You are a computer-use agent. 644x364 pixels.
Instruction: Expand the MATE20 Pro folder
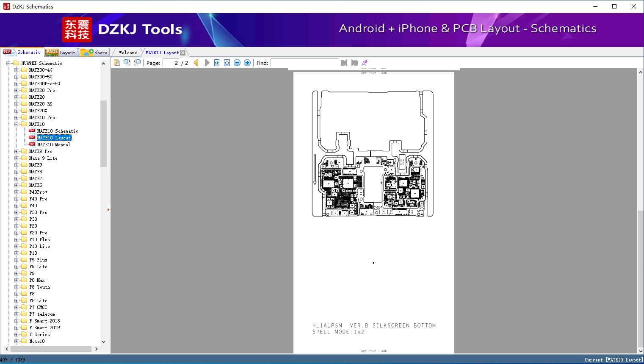click(x=17, y=90)
